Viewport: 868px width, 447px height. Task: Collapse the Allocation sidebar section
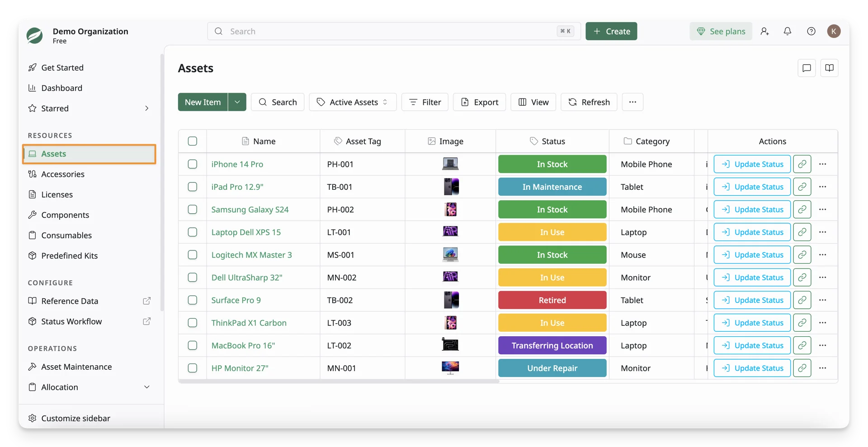coord(146,387)
